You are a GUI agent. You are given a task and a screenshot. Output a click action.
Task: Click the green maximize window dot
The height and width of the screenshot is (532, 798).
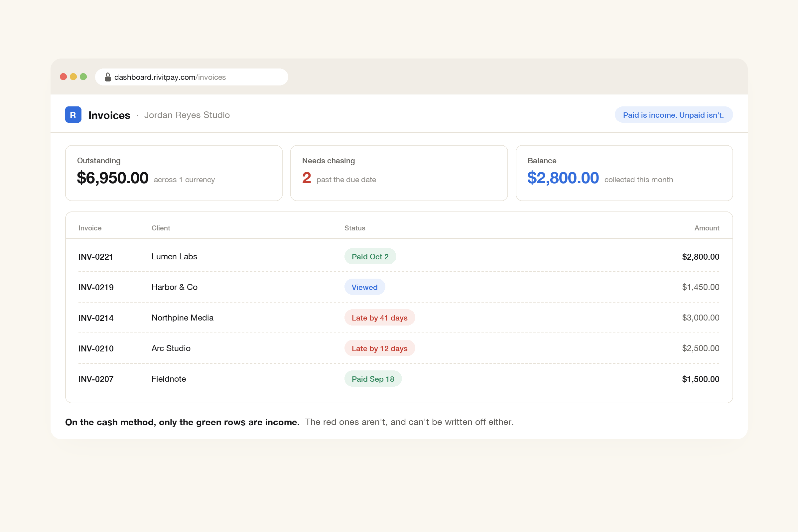pos(83,77)
